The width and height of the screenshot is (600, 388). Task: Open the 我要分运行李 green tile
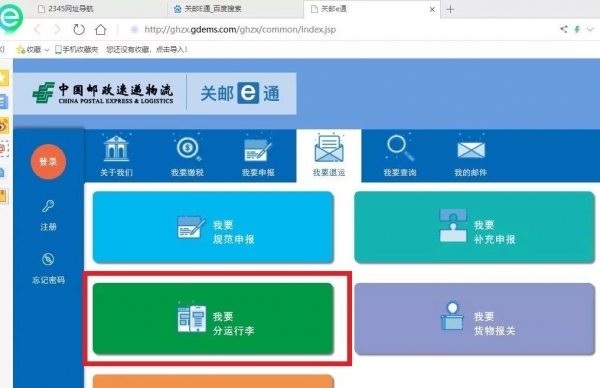pyautogui.click(x=213, y=319)
